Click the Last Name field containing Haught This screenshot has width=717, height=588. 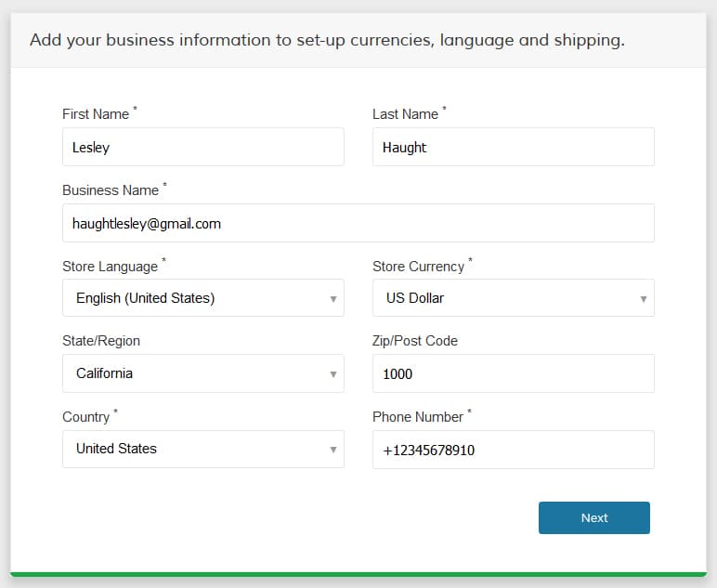[513, 147]
